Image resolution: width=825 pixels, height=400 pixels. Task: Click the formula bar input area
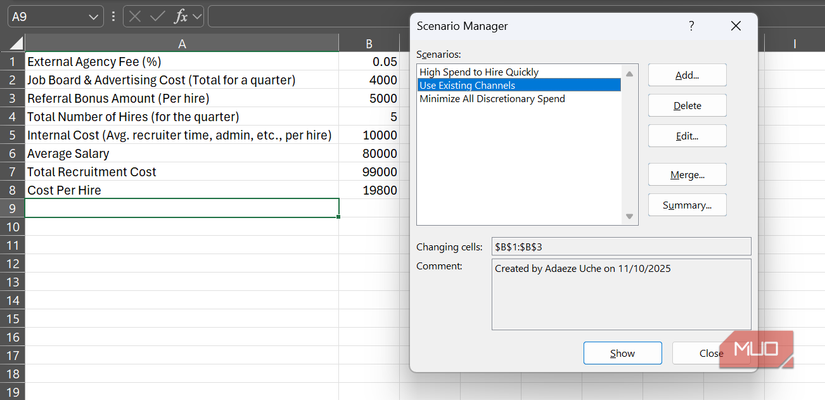point(309,17)
